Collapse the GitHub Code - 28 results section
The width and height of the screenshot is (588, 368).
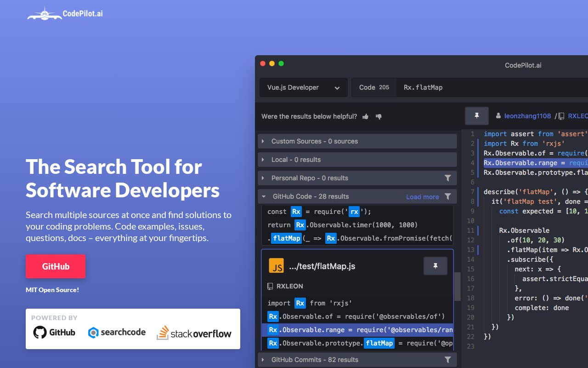[357, 196]
